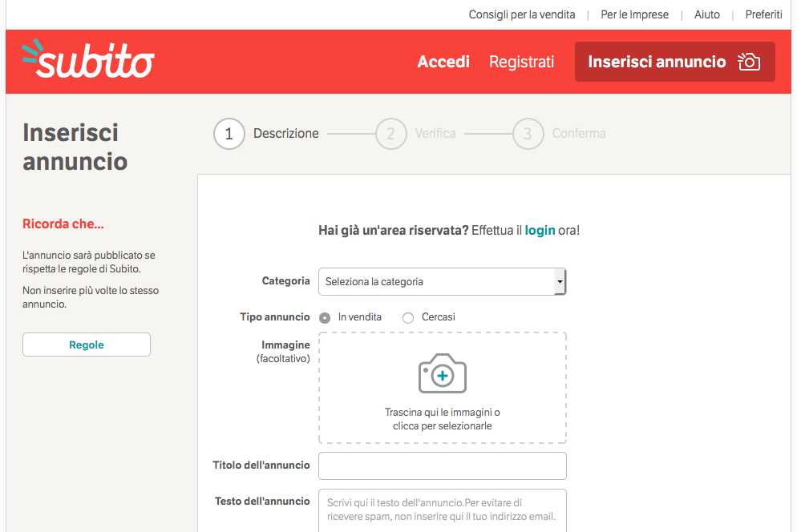Follow the login link
The image size is (797, 532).
tap(540, 231)
